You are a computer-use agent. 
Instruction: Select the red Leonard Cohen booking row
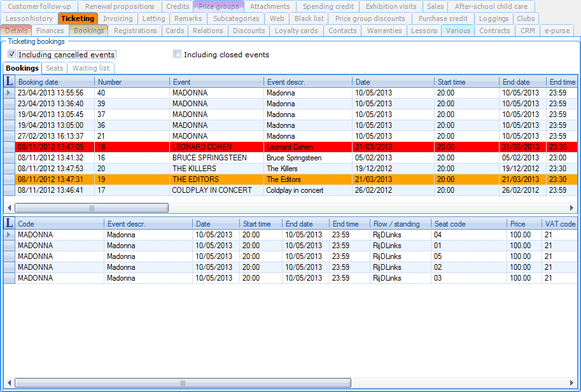click(216, 147)
